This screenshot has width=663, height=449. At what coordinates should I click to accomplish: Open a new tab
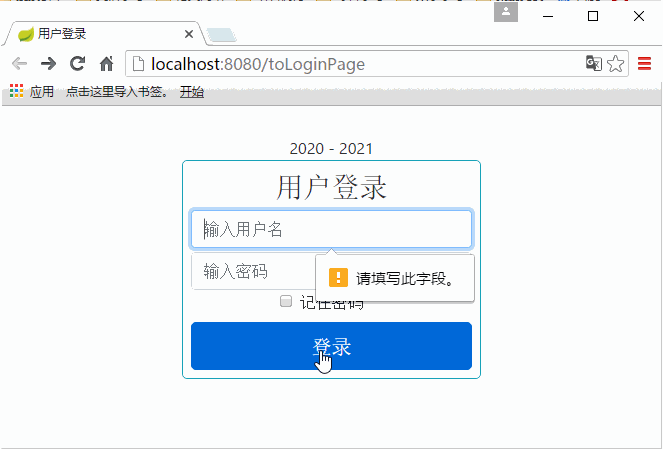tap(222, 35)
